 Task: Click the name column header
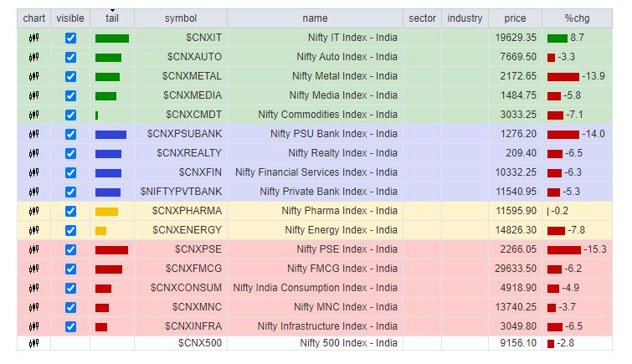point(315,18)
